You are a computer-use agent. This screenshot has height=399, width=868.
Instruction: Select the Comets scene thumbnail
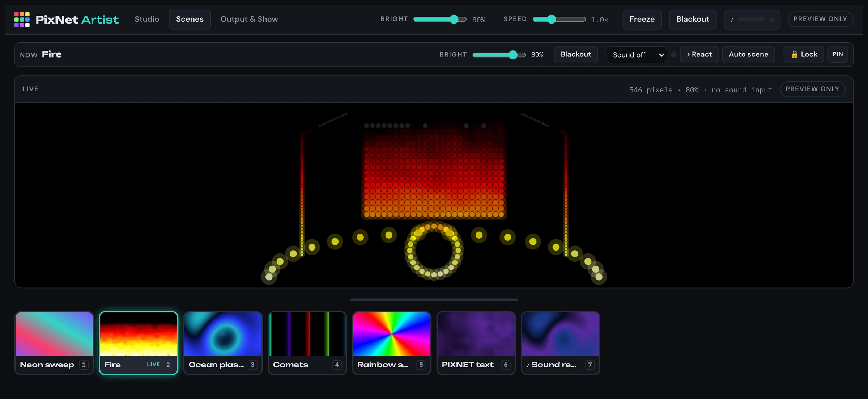(307, 343)
